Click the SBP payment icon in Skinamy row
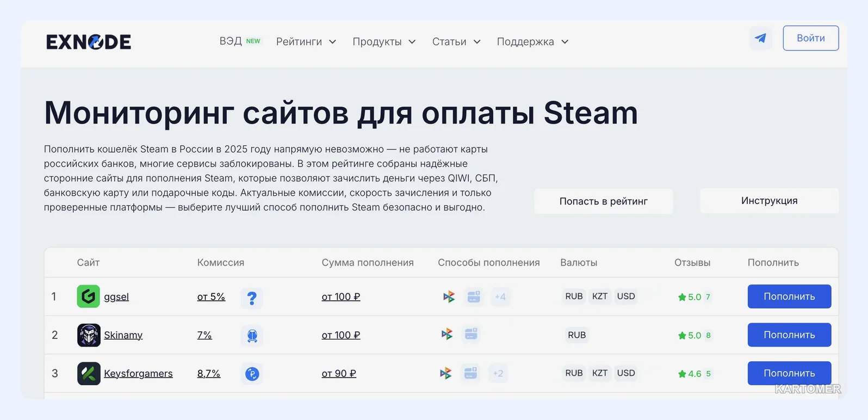Image resolution: width=868 pixels, height=420 pixels. [447, 334]
